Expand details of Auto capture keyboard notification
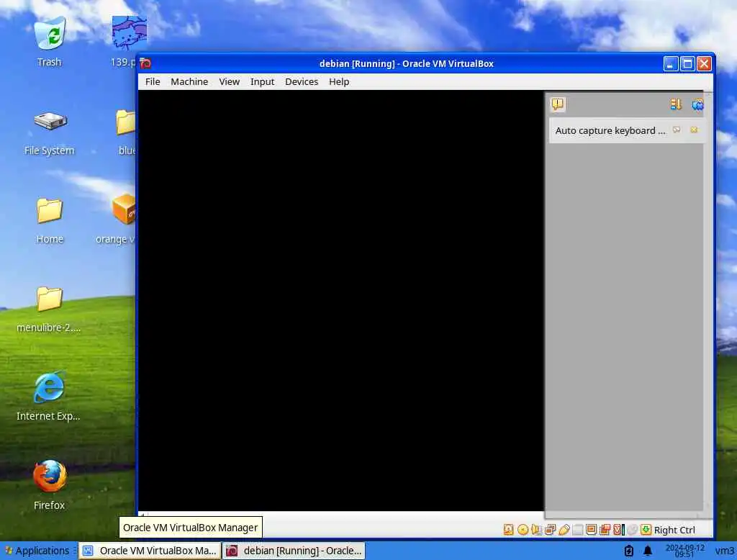Screen dimensions: 737x560 click(677, 130)
